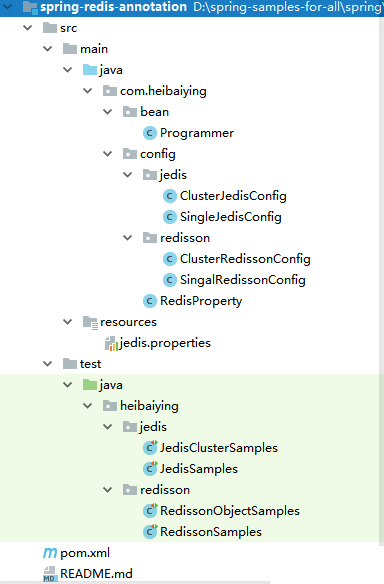This screenshot has width=384, height=584.
Task: Collapse the src folder
Action: (x=28, y=28)
